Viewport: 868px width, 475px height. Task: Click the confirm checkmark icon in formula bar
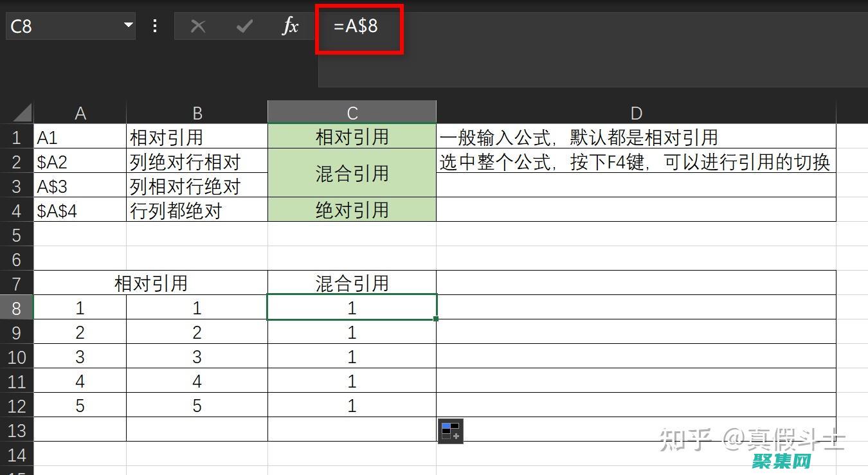tap(244, 26)
